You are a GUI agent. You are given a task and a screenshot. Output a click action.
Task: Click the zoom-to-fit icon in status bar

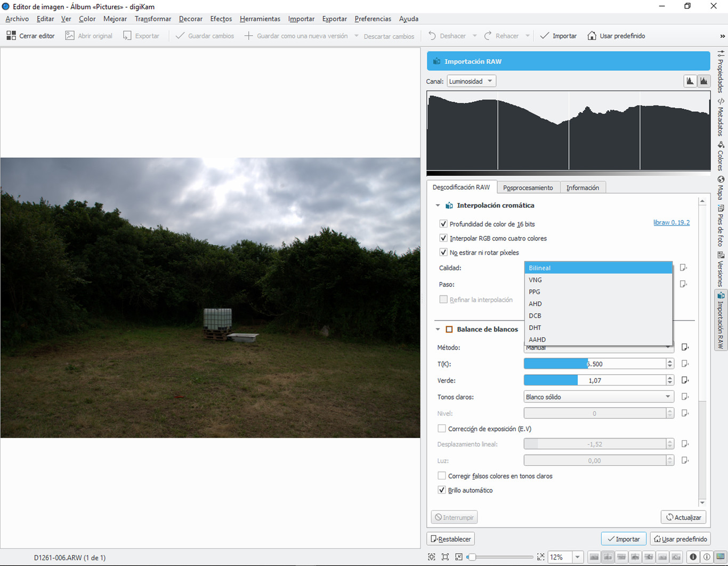coord(445,556)
